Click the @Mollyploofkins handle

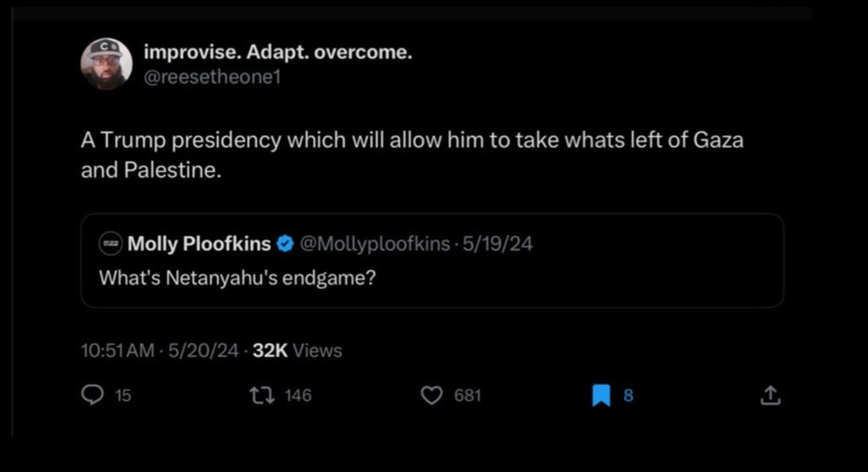coord(376,244)
